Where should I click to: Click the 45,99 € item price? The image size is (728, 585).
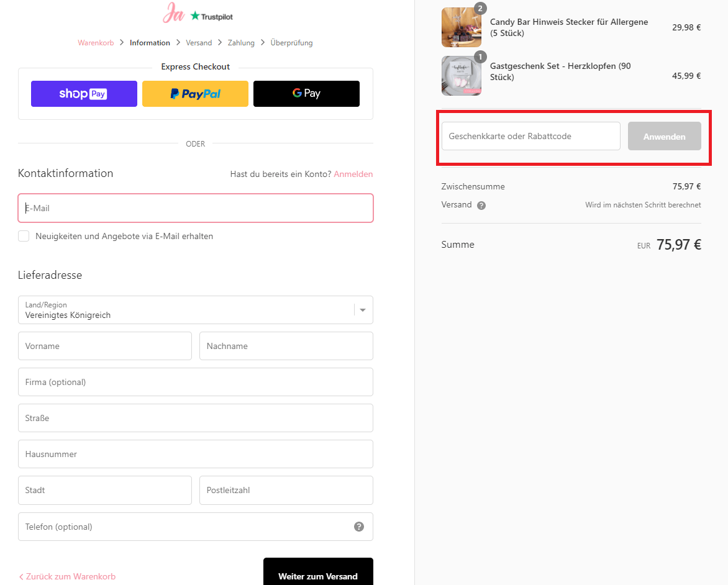[686, 76]
